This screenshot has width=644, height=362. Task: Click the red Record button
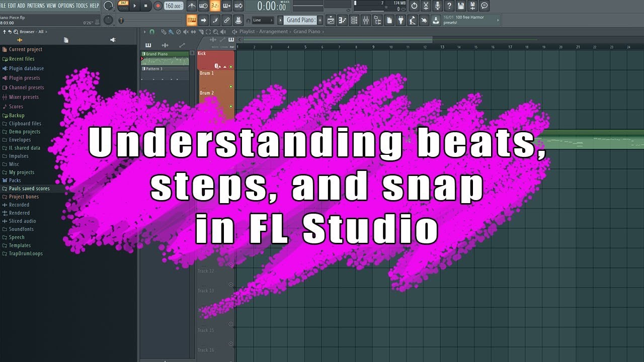pyautogui.click(x=157, y=6)
